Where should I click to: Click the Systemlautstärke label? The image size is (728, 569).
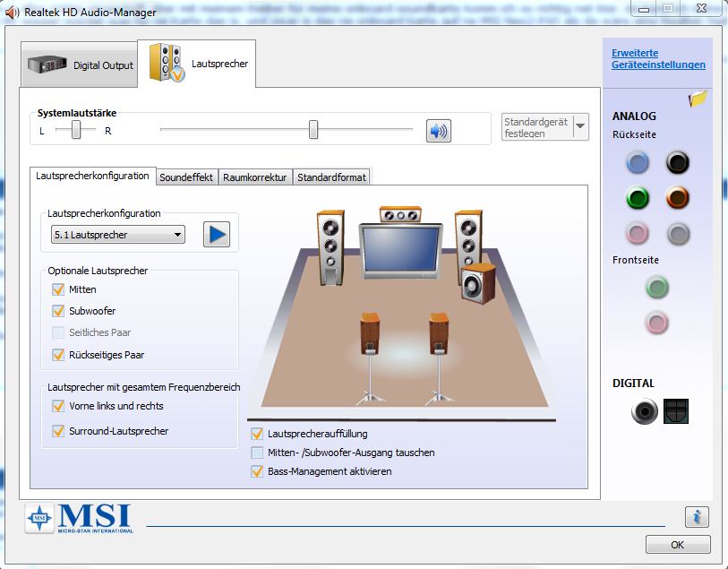77,113
